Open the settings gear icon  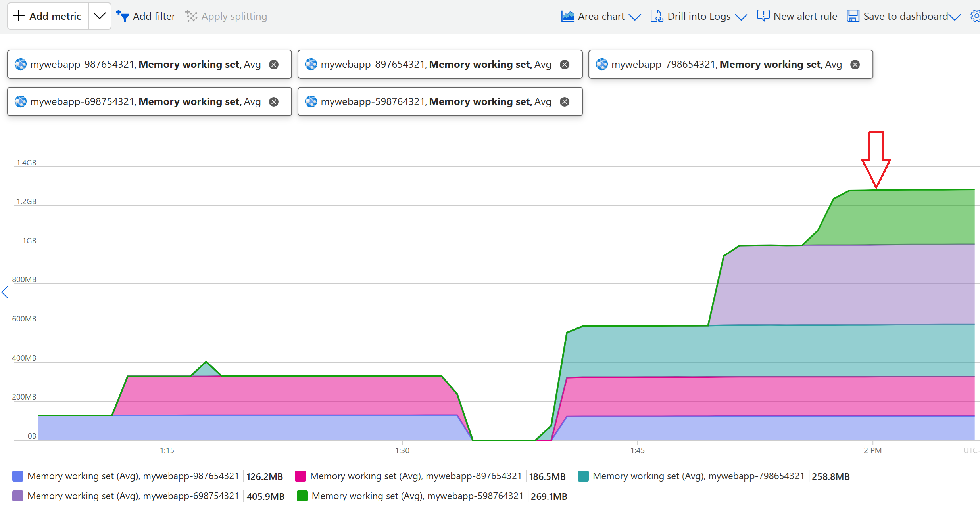(x=976, y=16)
